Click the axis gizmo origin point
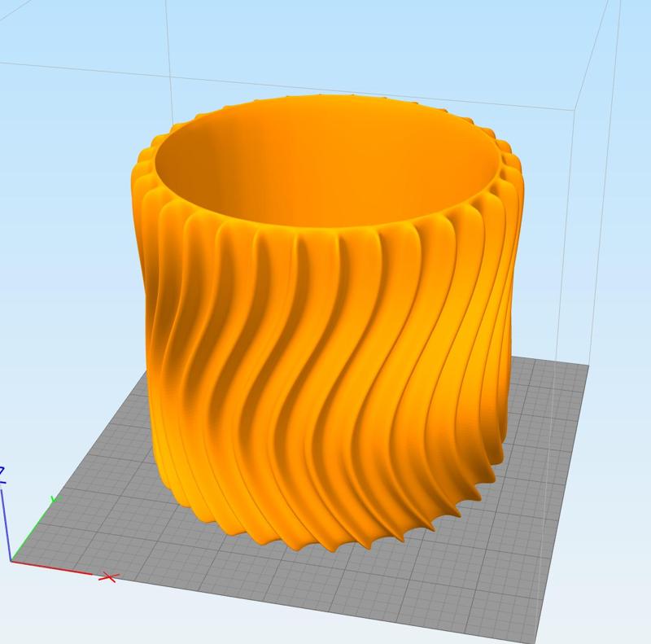The width and height of the screenshot is (651, 644). 11,560
